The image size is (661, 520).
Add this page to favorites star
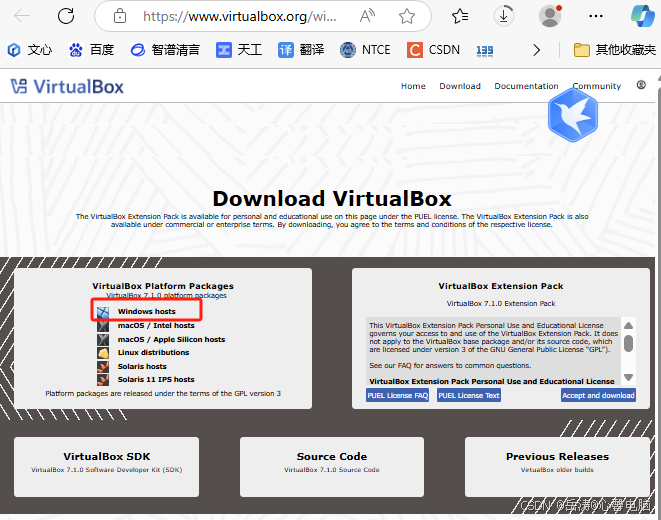point(407,16)
